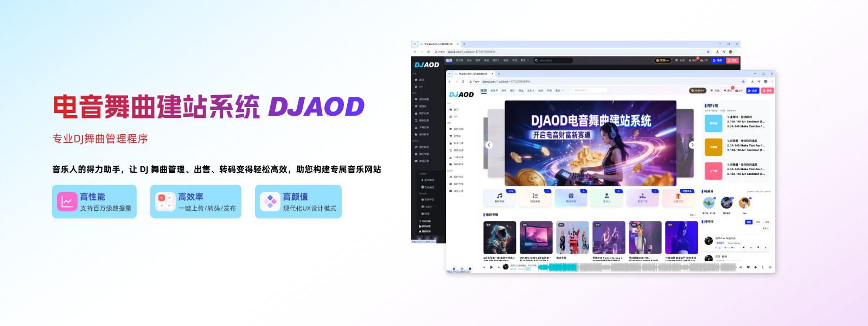Open My Works music-note item, front sidebar
This screenshot has width=868, height=326.
point(456,177)
